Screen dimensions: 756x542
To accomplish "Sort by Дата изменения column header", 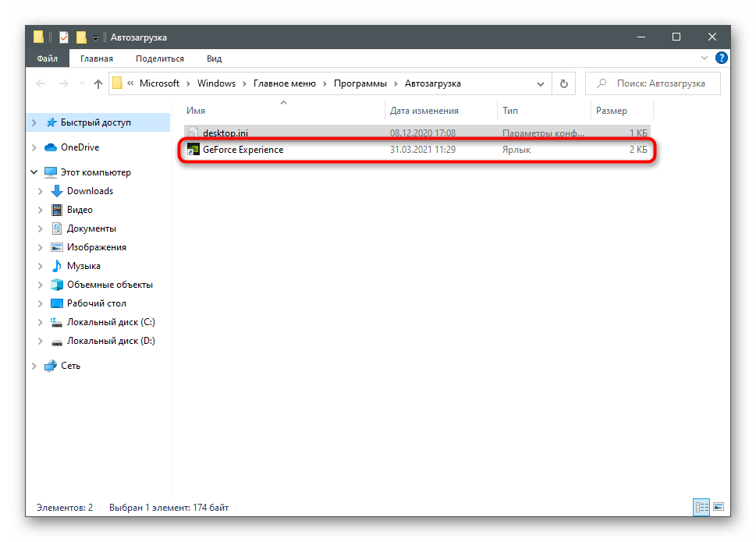I will pyautogui.click(x=424, y=111).
